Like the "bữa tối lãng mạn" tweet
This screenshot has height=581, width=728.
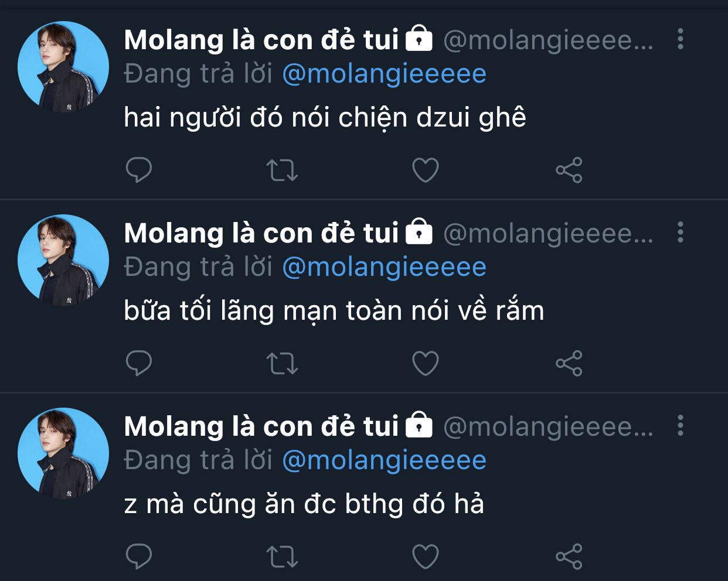[426, 364]
